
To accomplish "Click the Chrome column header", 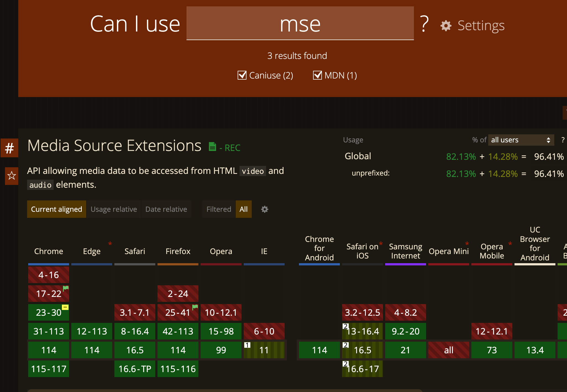I will (49, 251).
